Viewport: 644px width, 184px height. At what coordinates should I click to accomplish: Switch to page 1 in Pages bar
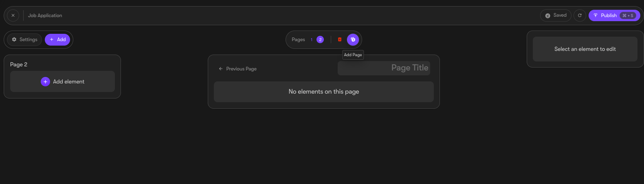click(312, 39)
